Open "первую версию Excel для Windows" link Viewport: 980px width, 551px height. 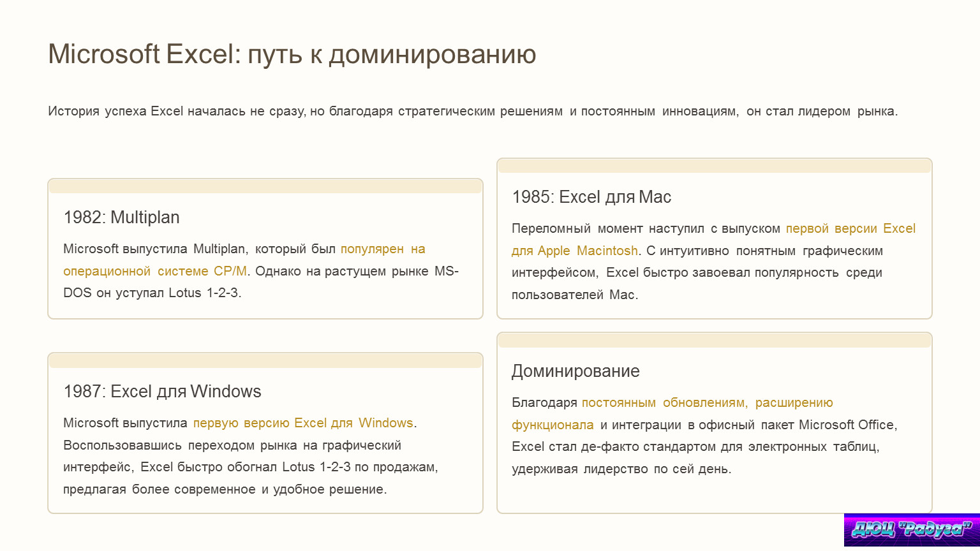tap(303, 423)
